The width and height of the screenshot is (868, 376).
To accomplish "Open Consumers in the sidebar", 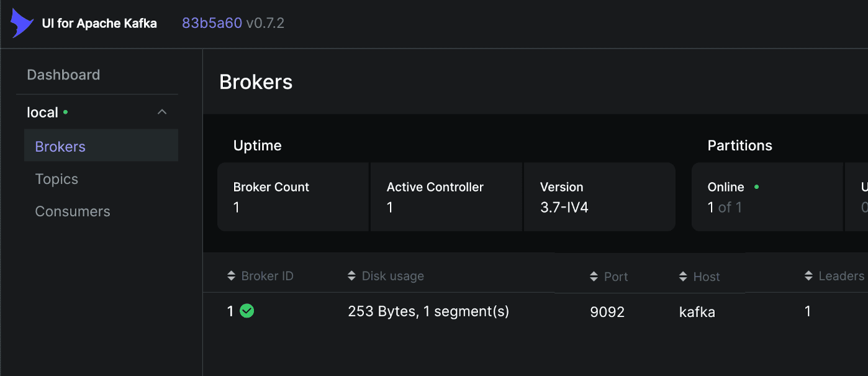I will click(x=73, y=211).
